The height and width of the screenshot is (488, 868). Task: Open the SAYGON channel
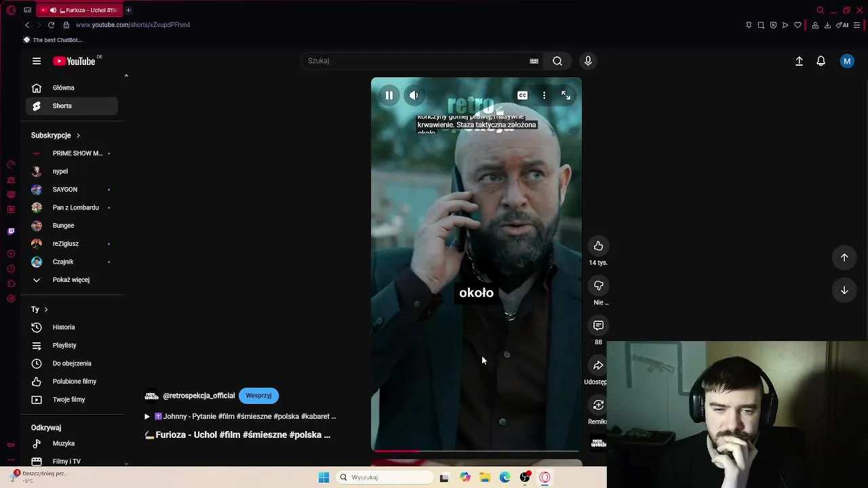coord(72,190)
